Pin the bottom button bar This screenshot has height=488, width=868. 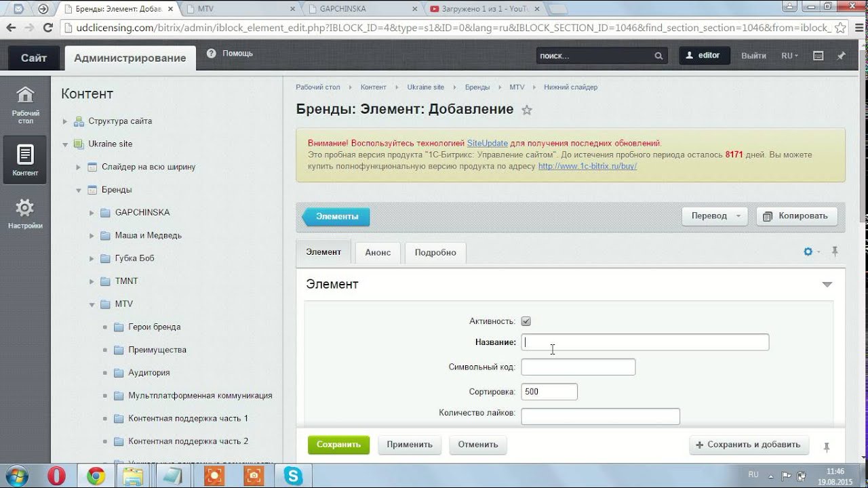tap(827, 447)
